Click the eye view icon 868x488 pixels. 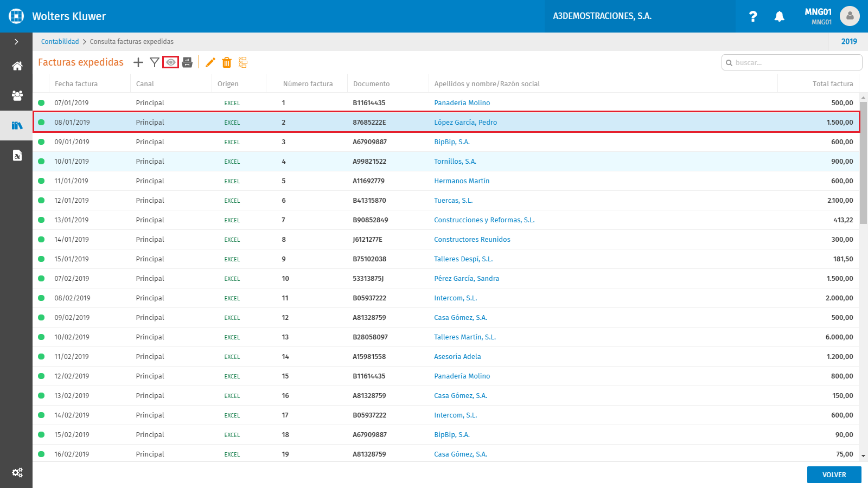(x=171, y=62)
